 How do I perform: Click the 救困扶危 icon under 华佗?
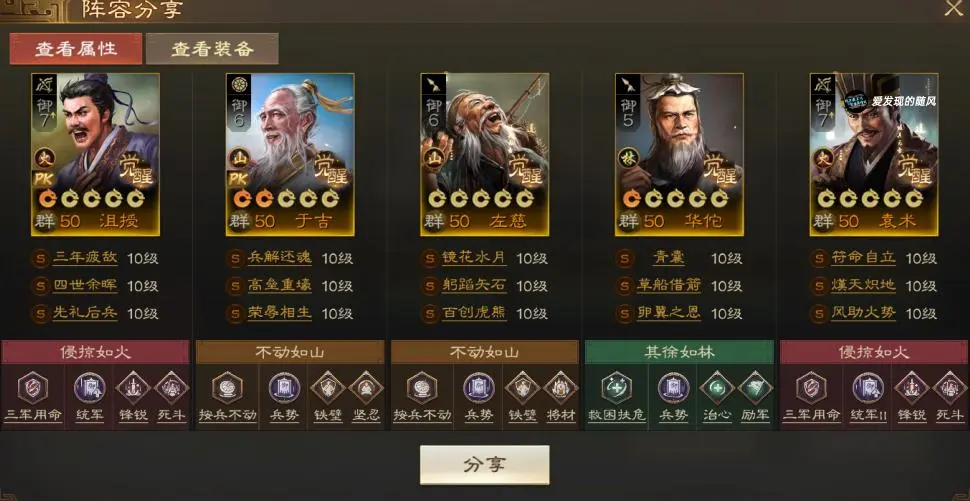[616, 388]
